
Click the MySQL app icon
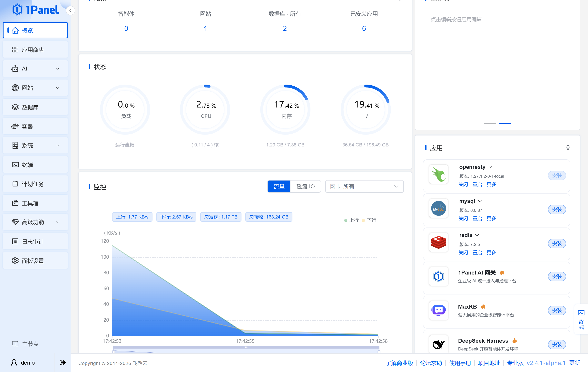coord(439,209)
